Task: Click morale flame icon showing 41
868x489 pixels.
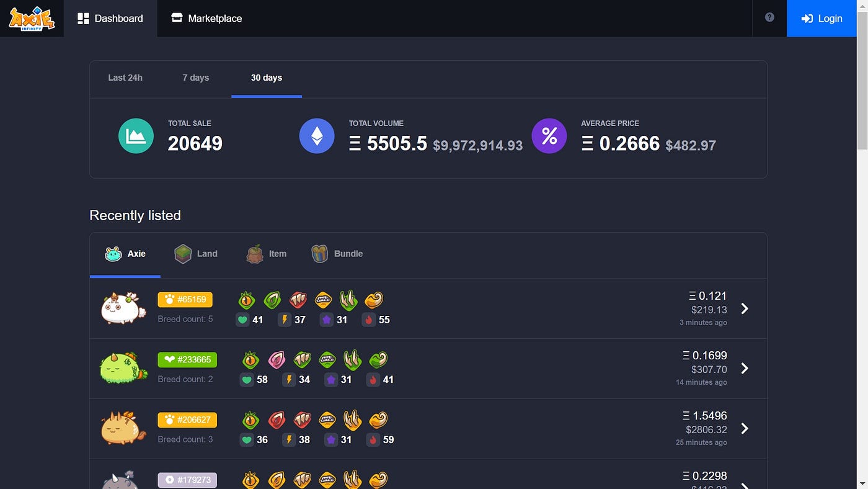Action: click(373, 380)
